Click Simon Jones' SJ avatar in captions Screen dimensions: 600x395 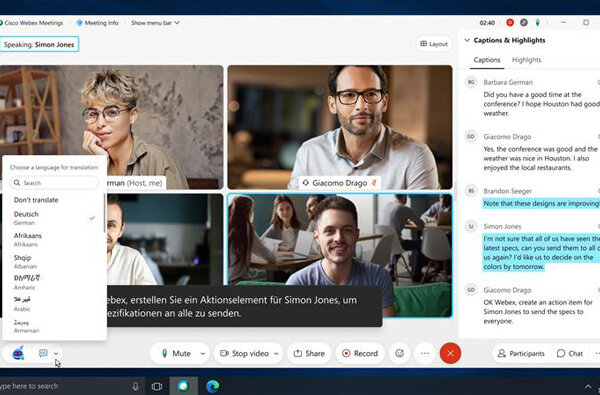(x=471, y=226)
